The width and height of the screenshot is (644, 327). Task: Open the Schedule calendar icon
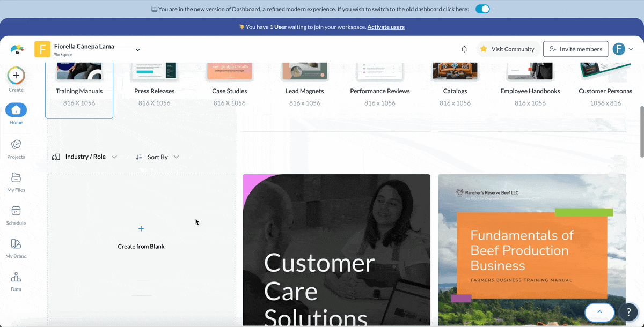(x=16, y=211)
